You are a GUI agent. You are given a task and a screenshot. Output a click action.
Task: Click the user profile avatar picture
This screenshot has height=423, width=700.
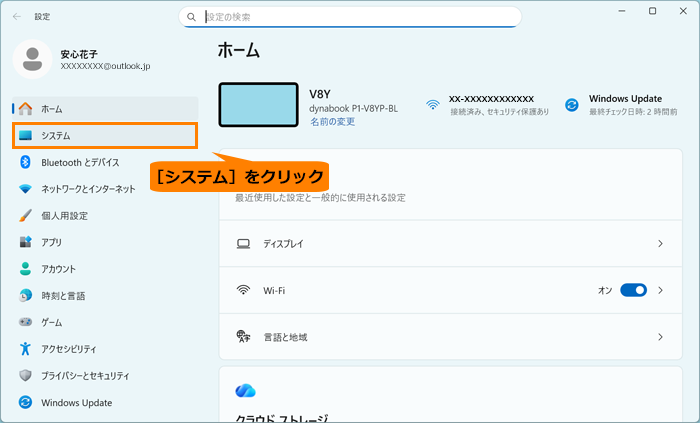[32, 59]
